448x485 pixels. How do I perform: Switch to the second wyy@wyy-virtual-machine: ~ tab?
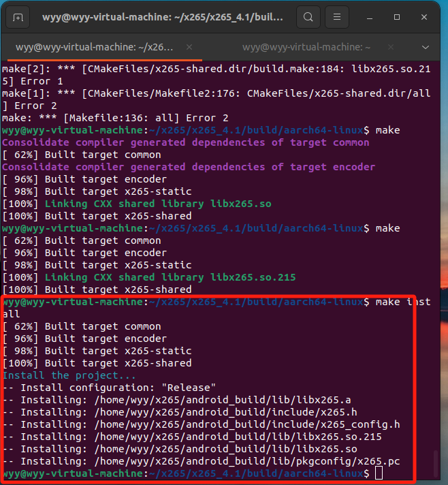point(306,48)
